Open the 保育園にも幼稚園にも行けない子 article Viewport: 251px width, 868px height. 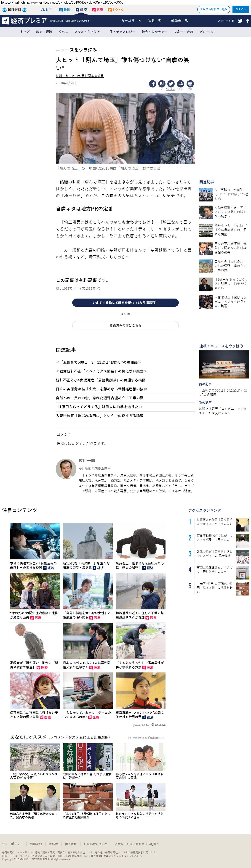(x=35, y=696)
